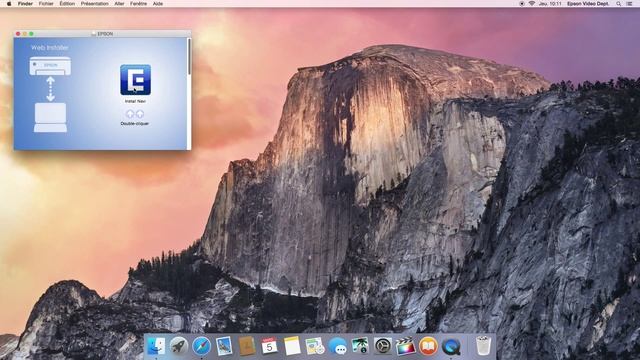This screenshot has height=360, width=640.
Task: Click the Wi-Fi status icon
Action: pyautogui.click(x=532, y=4)
